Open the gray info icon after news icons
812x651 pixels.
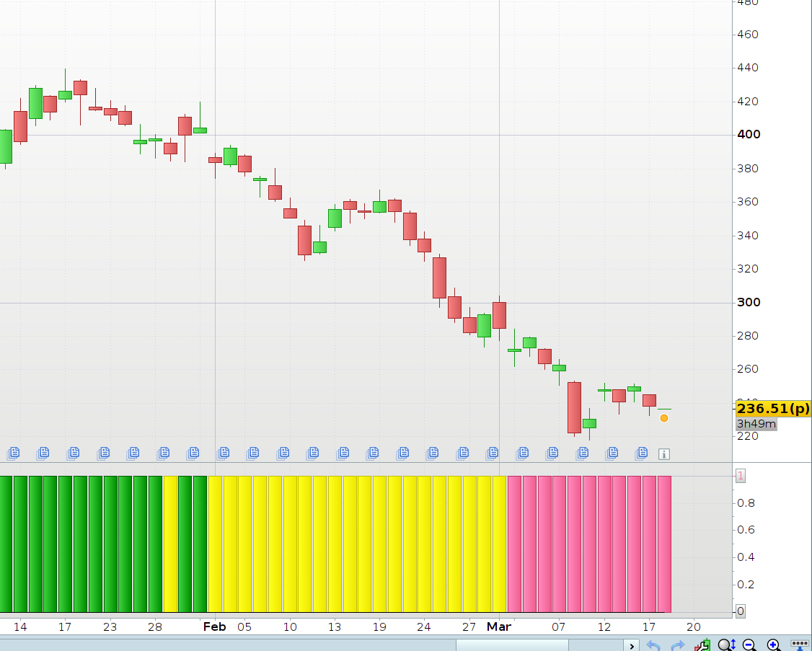pos(664,454)
